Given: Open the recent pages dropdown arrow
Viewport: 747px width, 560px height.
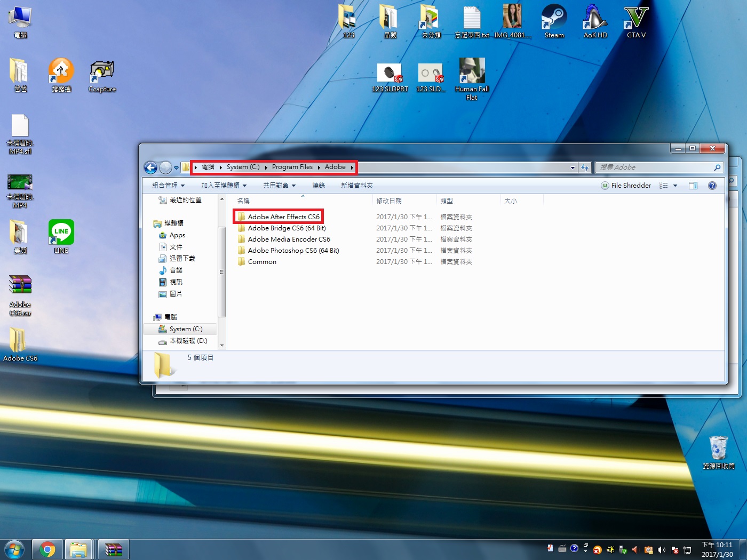Looking at the screenshot, I should 176,168.
